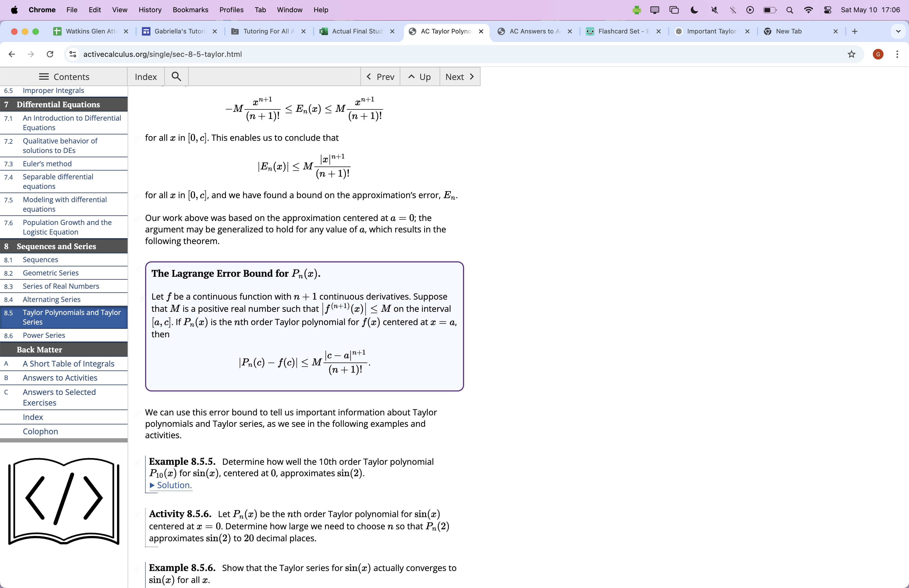Open the Index link in sidebar

tap(33, 417)
